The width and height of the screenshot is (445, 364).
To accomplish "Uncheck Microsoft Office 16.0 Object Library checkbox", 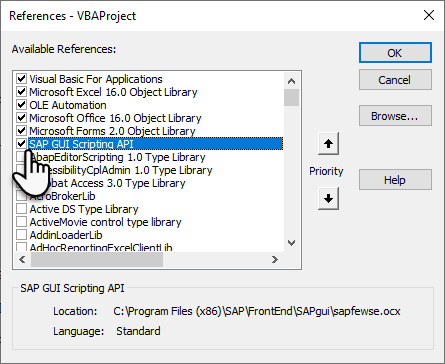I will [21, 118].
